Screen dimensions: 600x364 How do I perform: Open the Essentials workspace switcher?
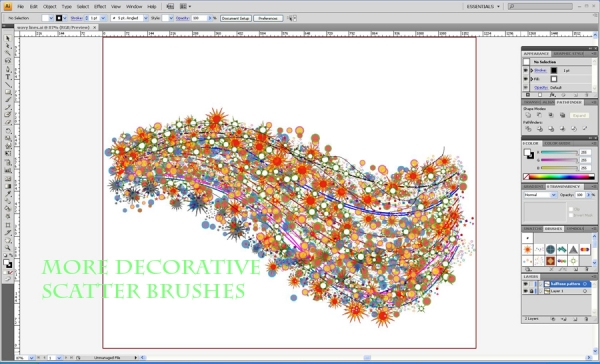pyautogui.click(x=484, y=7)
